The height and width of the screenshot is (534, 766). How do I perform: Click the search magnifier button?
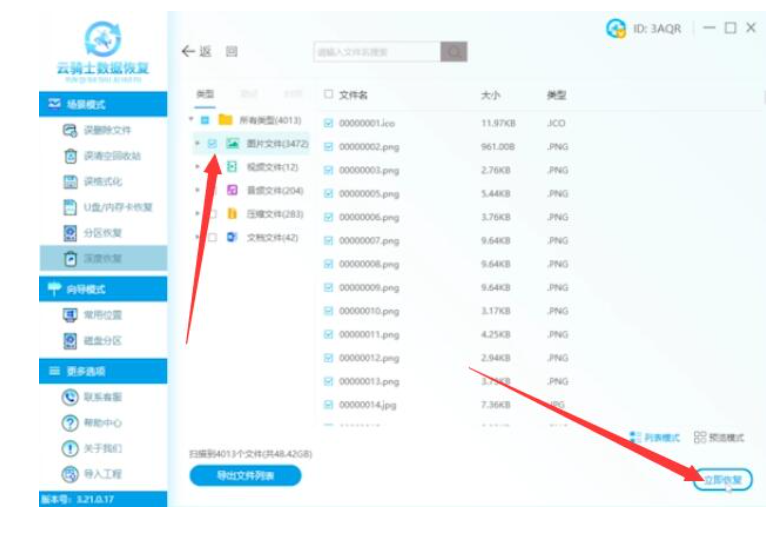pos(454,52)
